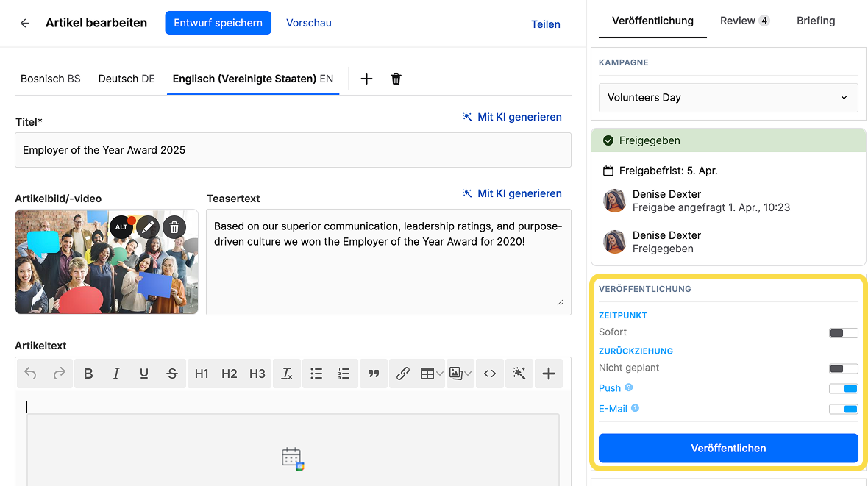Select the Englisch (Vereinigte Staaten) EN tab
This screenshot has width=868, height=486.
(253, 79)
